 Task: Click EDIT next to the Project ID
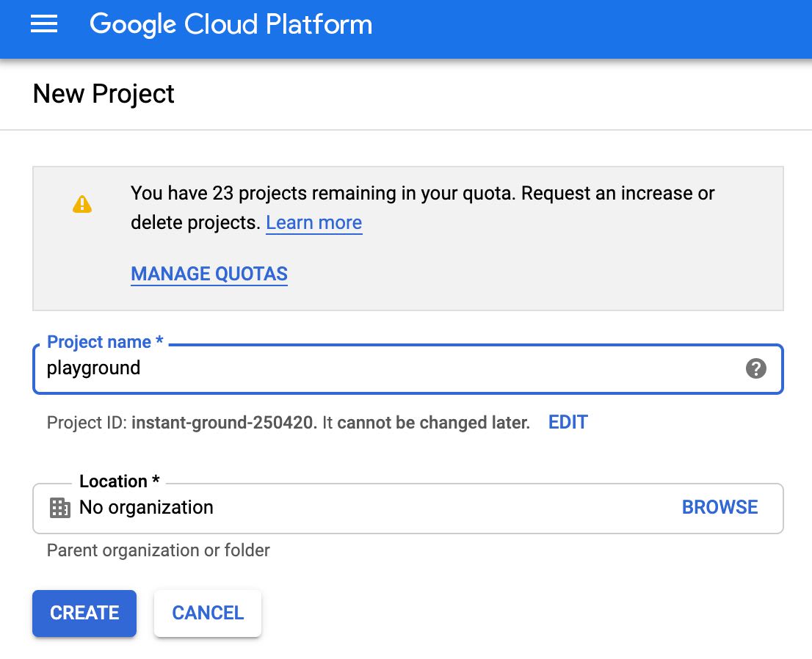point(568,423)
